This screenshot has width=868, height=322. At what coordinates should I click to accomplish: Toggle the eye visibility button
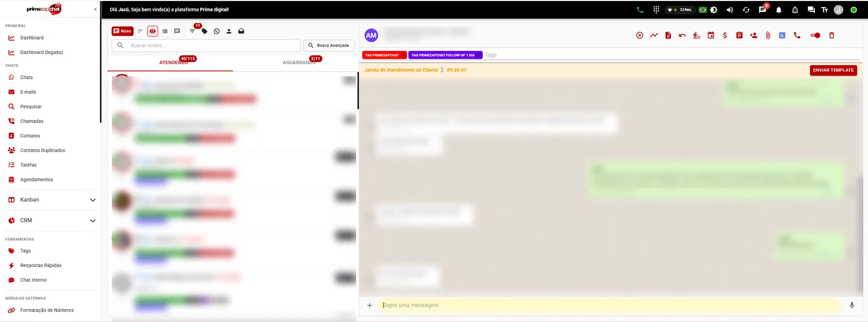tap(152, 31)
